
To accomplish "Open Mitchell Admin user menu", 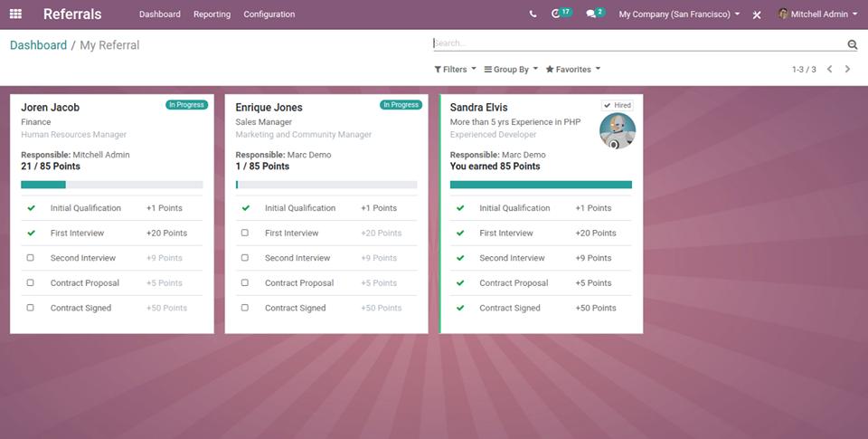I will 817,14.
